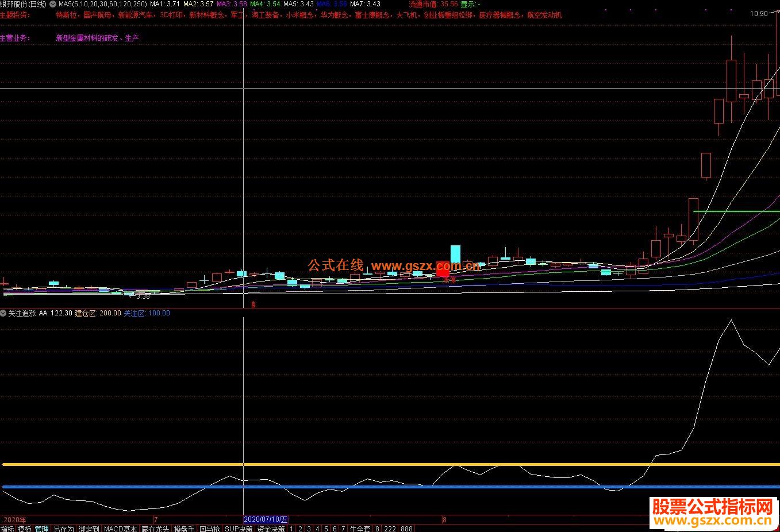780x532 pixels.
Task: Select template tab 7
Action: pos(343,529)
